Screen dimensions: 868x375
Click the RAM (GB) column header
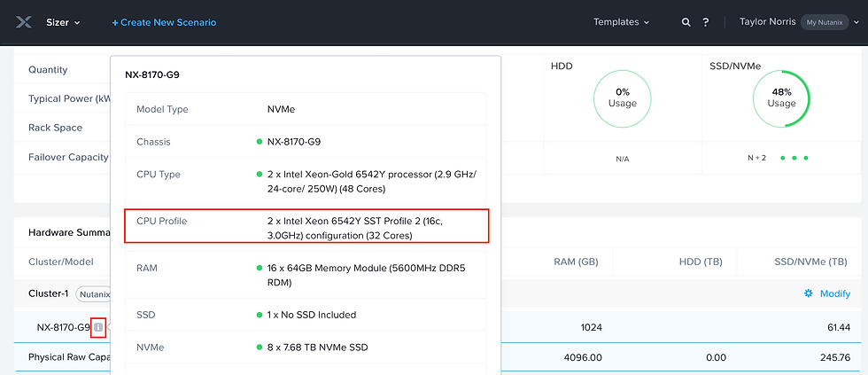576,262
